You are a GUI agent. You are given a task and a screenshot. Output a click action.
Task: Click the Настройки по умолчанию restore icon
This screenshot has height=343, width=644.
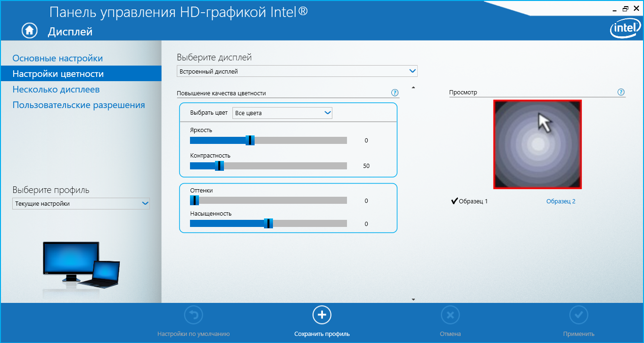point(193,315)
